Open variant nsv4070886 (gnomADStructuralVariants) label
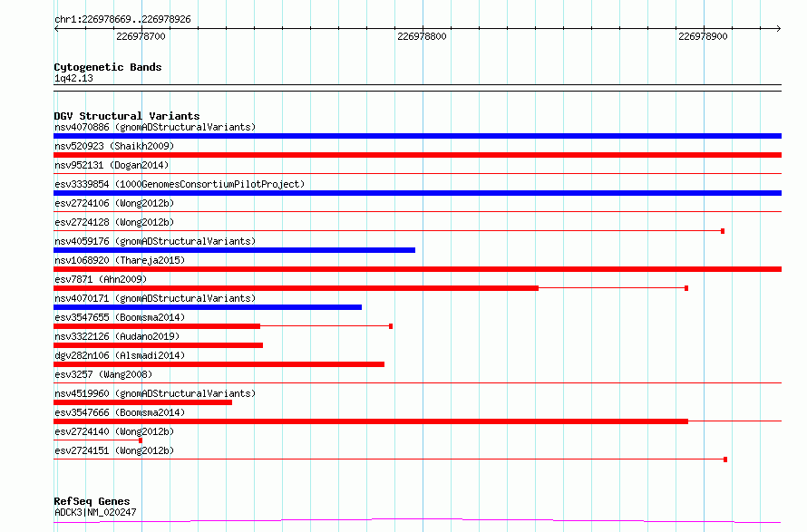The image size is (807, 532). [155, 127]
